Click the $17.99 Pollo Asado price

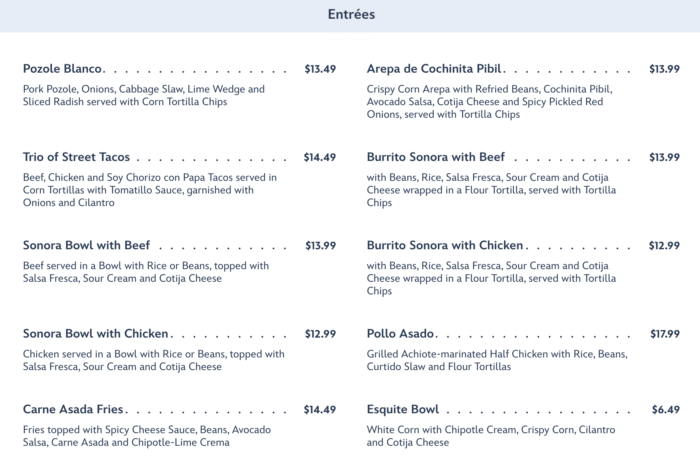click(664, 333)
